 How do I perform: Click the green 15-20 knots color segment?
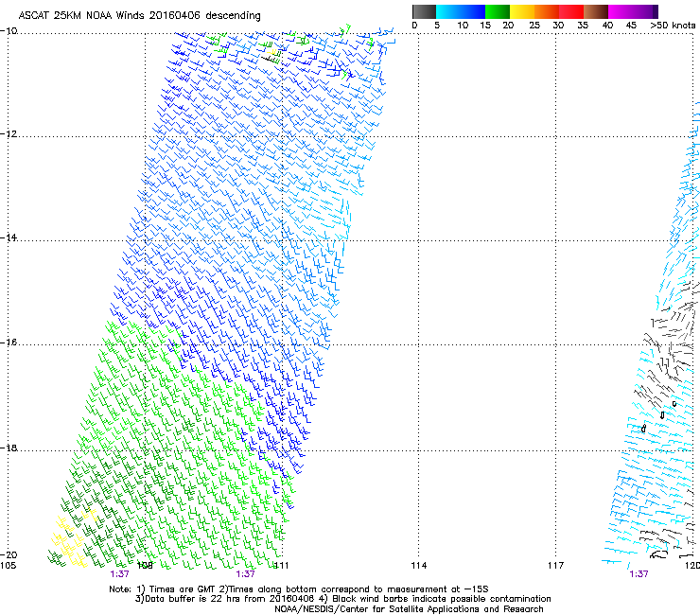(x=498, y=11)
